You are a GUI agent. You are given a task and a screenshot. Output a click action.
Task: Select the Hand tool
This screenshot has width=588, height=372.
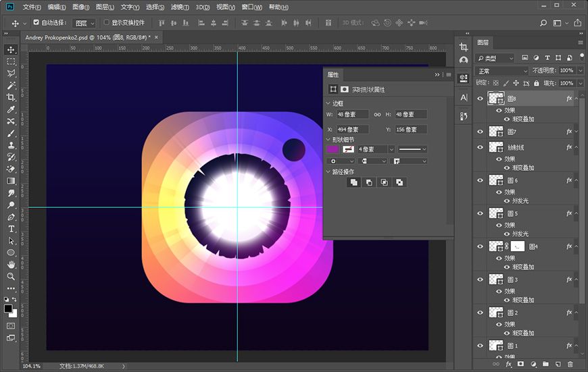(x=11, y=265)
